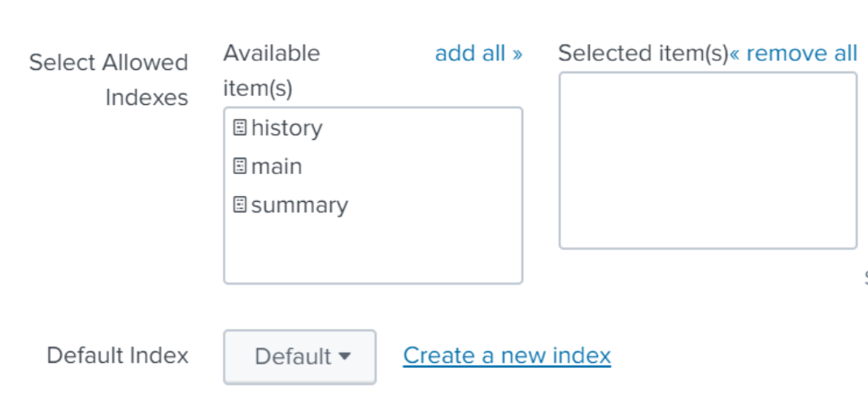Select the summary index name
The width and height of the screenshot is (868, 393).
[x=299, y=205]
